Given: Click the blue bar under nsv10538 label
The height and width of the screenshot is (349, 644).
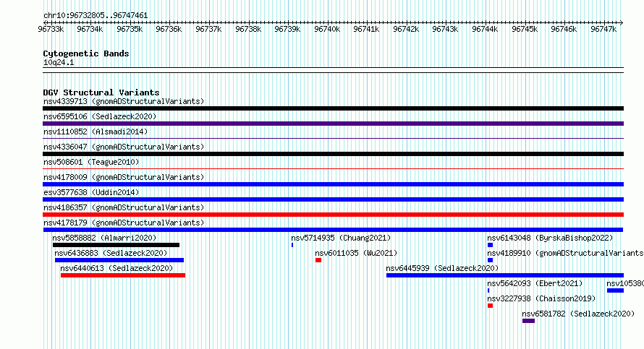Looking at the screenshot, I should [x=615, y=290].
